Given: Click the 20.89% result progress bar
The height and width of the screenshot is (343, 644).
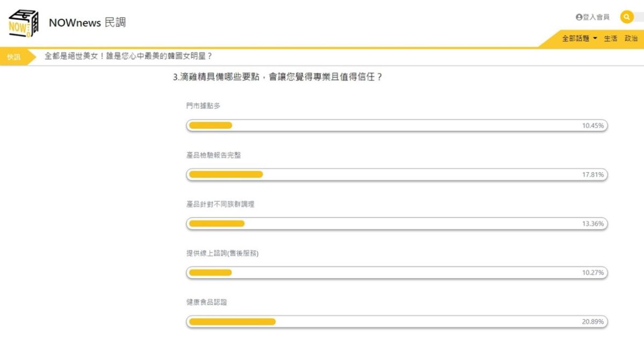Looking at the screenshot, I should pyautogui.click(x=397, y=322).
